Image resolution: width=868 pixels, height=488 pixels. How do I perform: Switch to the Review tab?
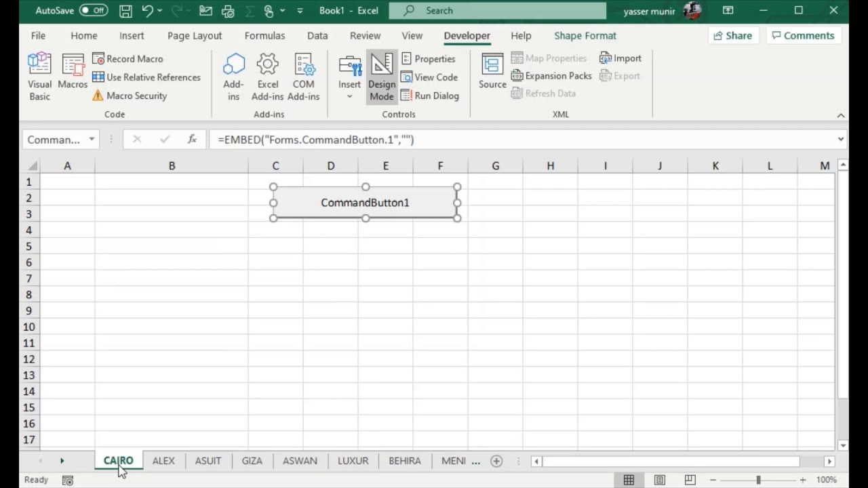point(365,35)
